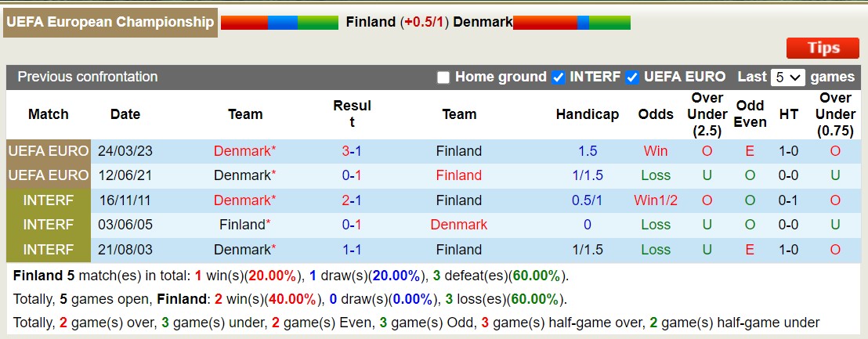The image size is (868, 339).
Task: Click the Previous confrontation section header
Action: point(88,77)
